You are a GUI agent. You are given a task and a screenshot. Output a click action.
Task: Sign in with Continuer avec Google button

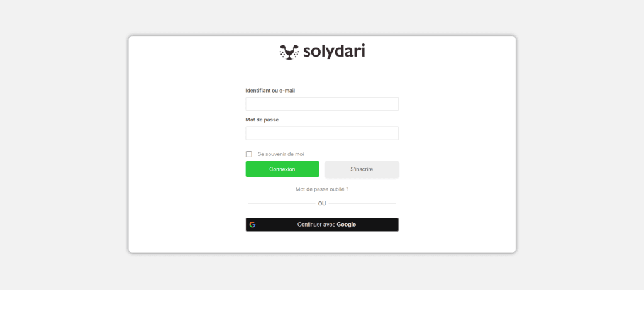322,225
